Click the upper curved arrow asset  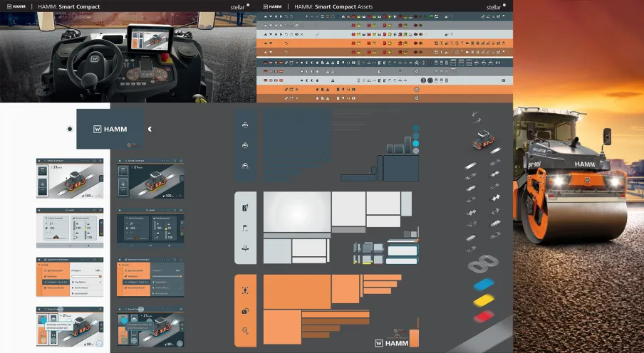[474, 114]
